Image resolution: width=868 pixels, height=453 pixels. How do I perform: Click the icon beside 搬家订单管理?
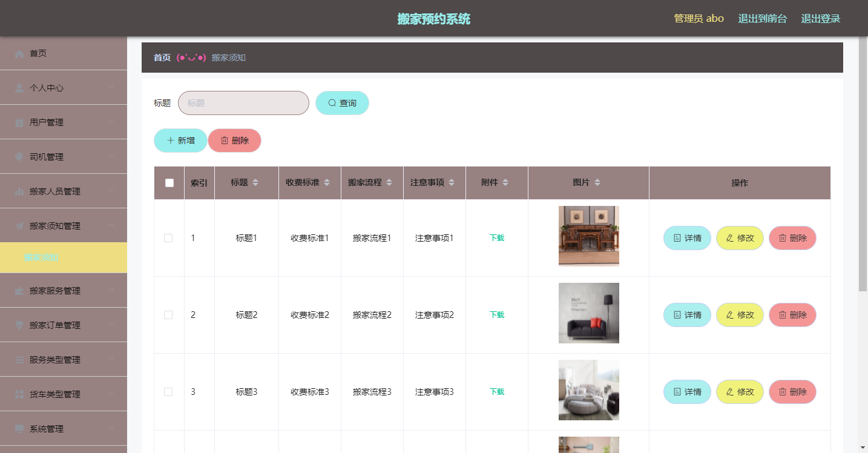(19, 326)
